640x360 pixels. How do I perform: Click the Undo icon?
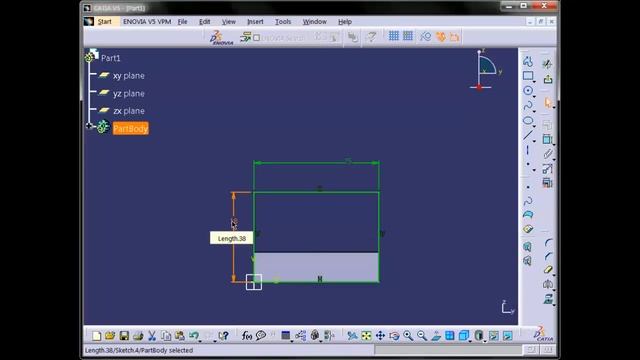[193, 336]
